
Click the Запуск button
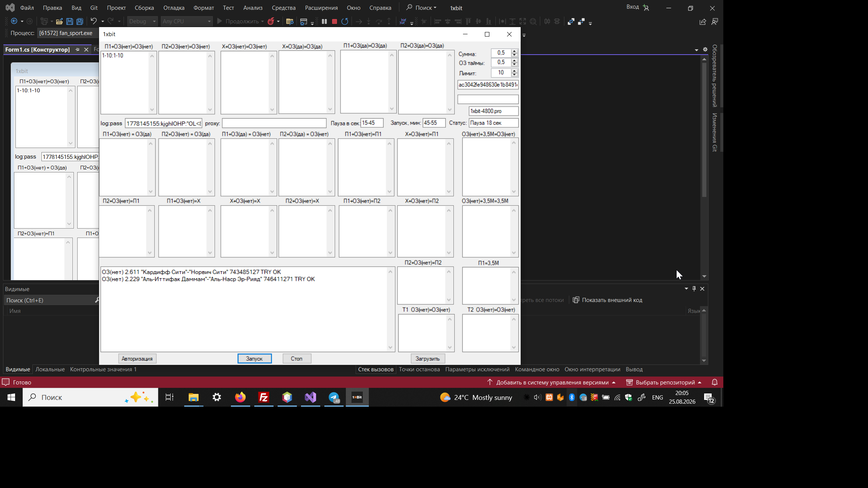coord(255,358)
